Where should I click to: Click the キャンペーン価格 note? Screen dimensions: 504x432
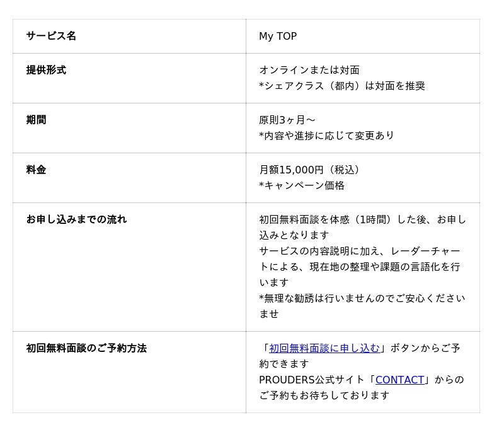click(x=302, y=185)
